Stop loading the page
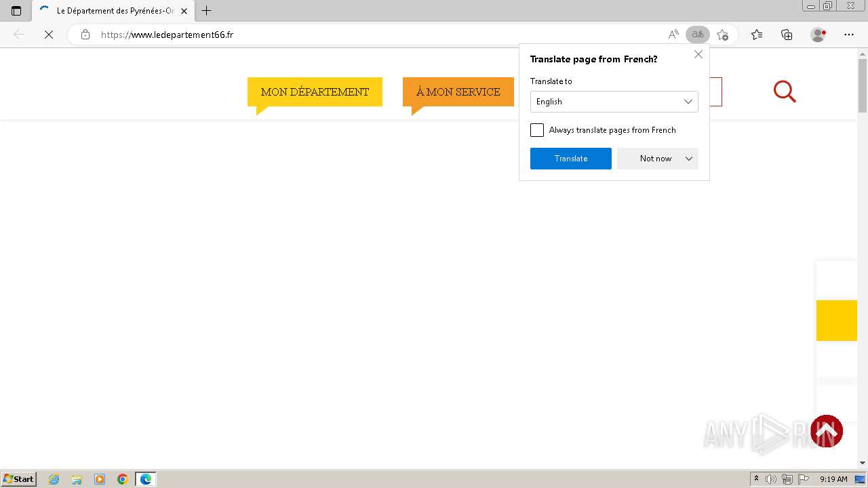The width and height of the screenshot is (868, 488). pos(48,35)
